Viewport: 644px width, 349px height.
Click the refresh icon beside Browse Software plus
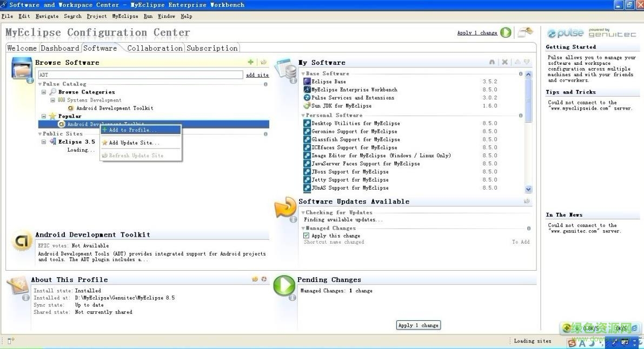coord(264,62)
